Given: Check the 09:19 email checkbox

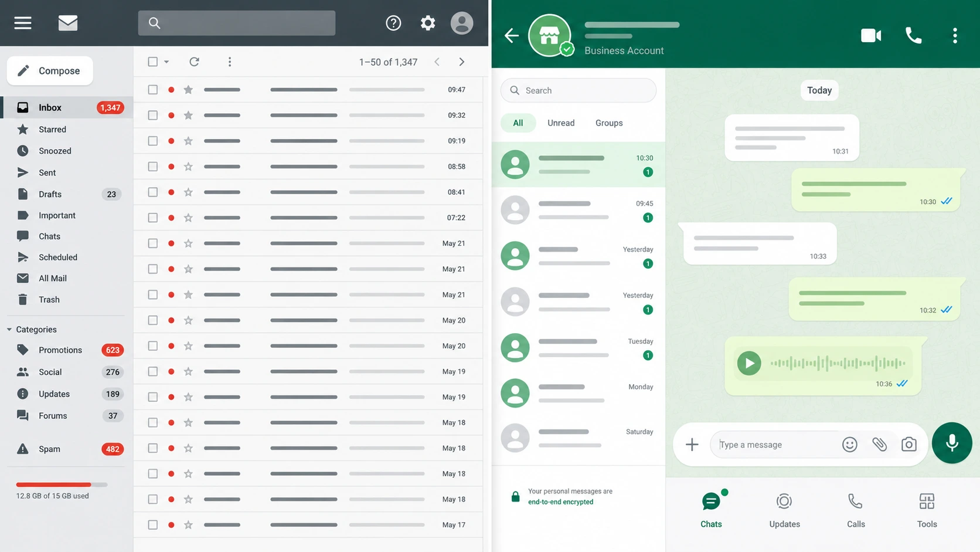Looking at the screenshot, I should [x=153, y=141].
